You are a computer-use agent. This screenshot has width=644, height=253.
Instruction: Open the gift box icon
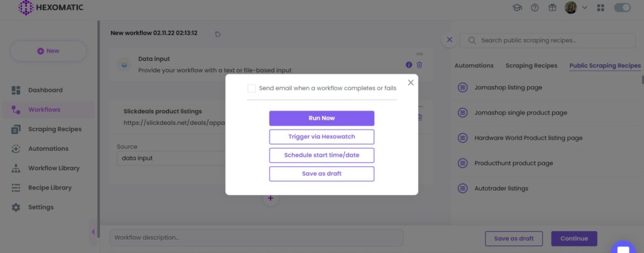(x=552, y=8)
